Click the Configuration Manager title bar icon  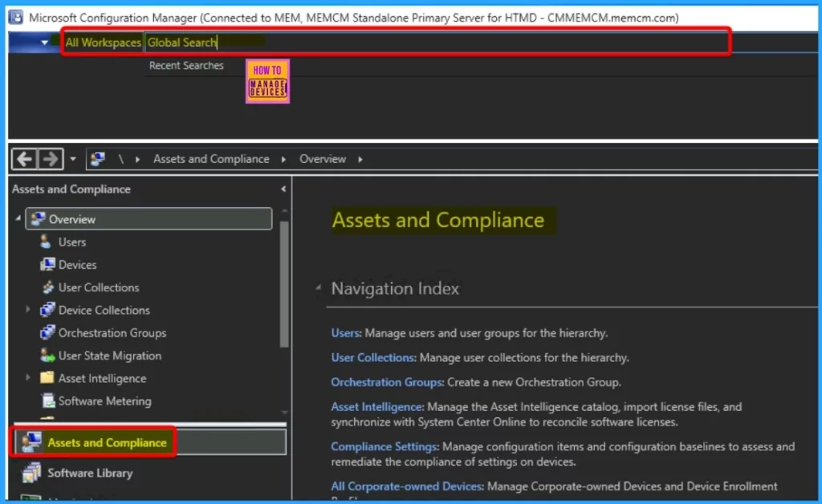pos(16,18)
